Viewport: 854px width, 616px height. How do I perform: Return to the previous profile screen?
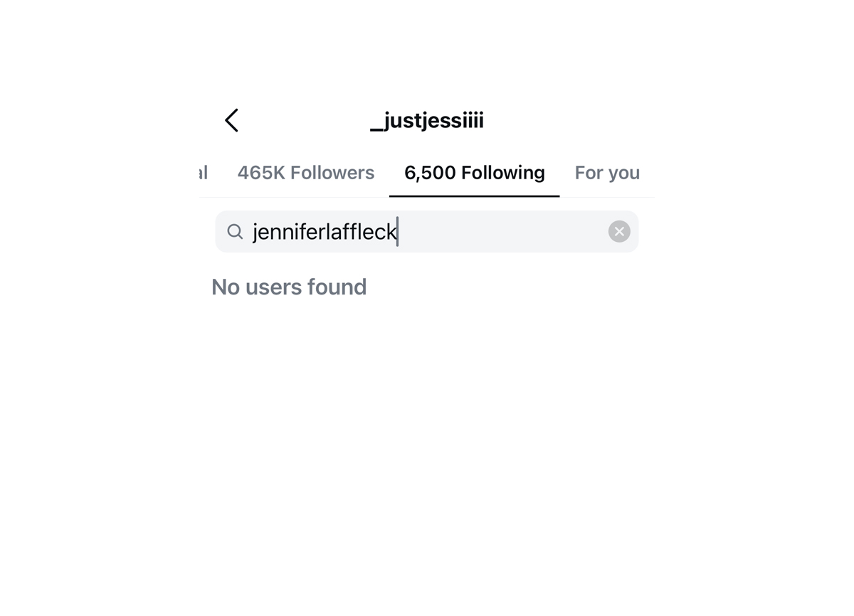click(x=231, y=120)
